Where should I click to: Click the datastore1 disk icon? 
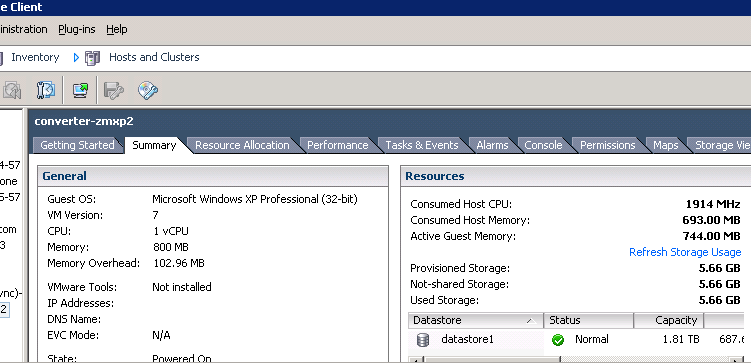pos(422,340)
